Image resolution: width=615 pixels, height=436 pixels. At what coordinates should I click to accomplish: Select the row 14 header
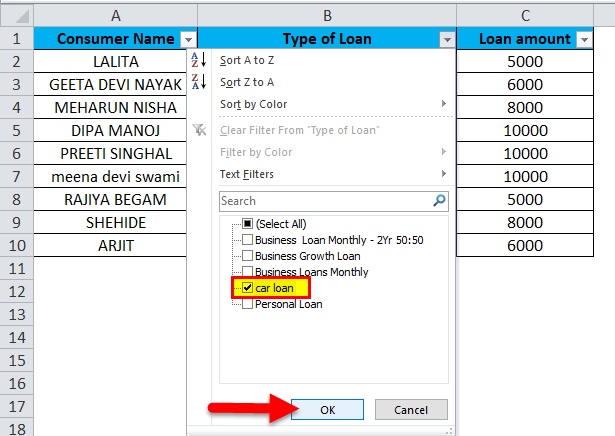pos(16,338)
